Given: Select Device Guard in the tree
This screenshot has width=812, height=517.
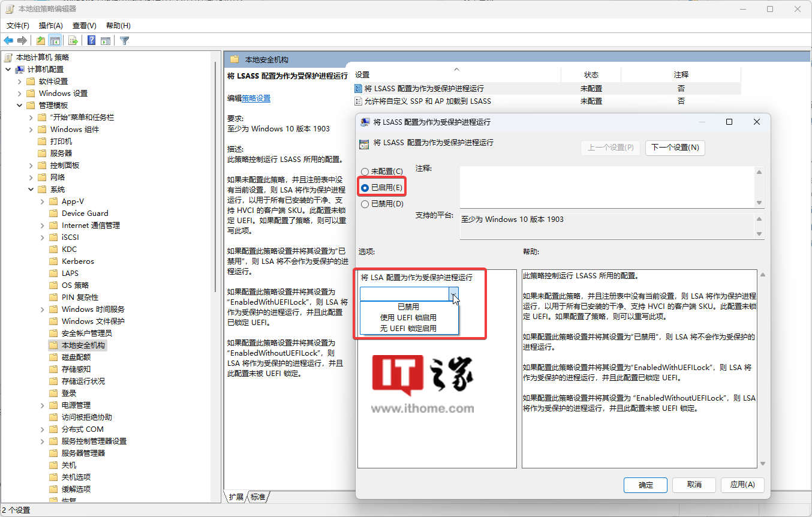Looking at the screenshot, I should point(85,214).
